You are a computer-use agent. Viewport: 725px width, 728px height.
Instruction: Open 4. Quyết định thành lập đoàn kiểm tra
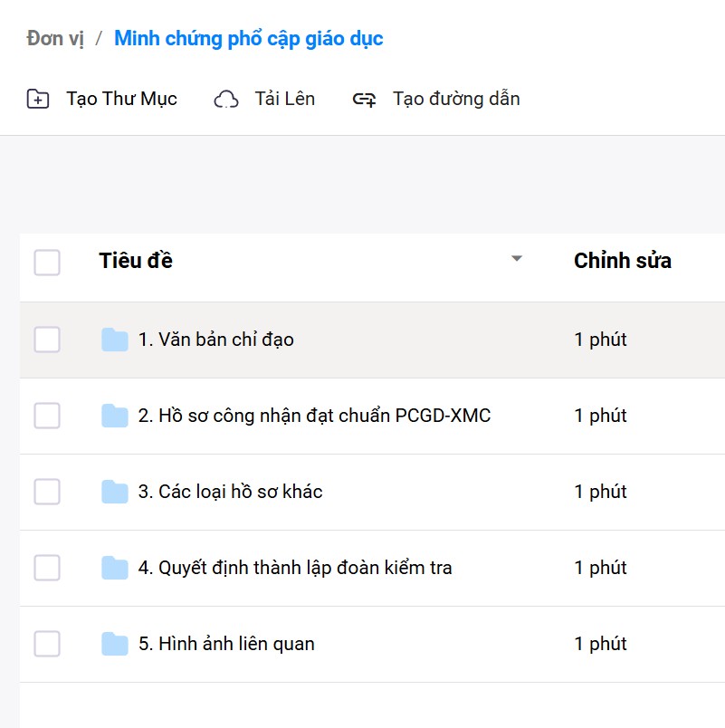tap(295, 569)
